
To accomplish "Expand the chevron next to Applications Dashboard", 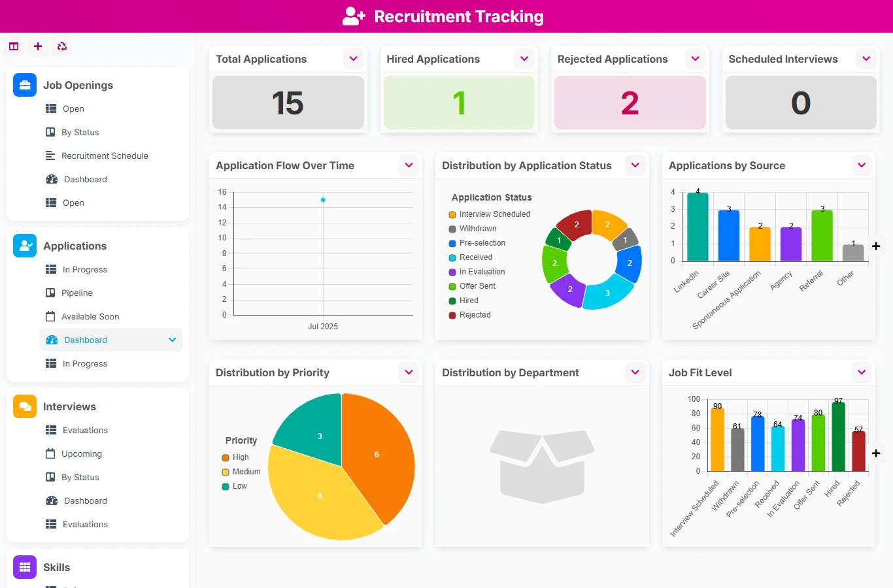I will 173,340.
